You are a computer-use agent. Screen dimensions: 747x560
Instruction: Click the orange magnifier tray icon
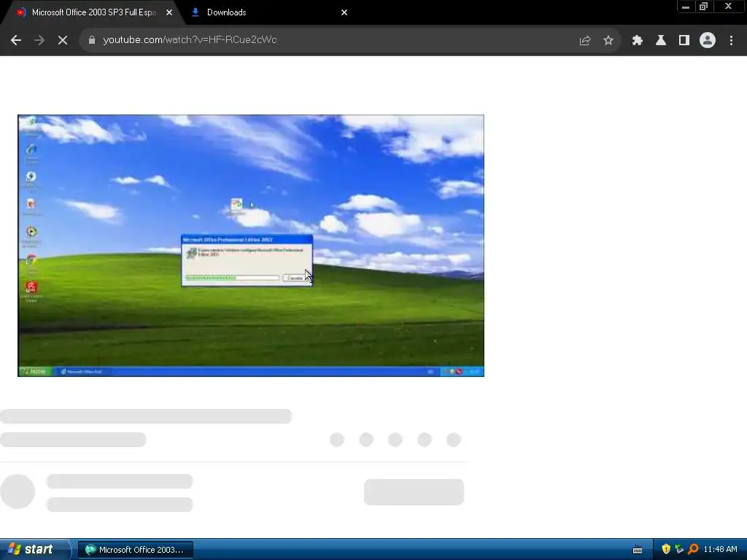[x=693, y=549]
